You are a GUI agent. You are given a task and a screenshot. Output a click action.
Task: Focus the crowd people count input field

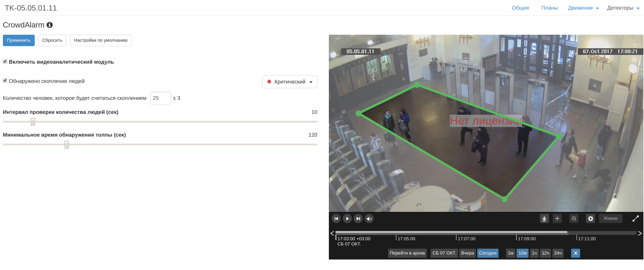click(160, 98)
